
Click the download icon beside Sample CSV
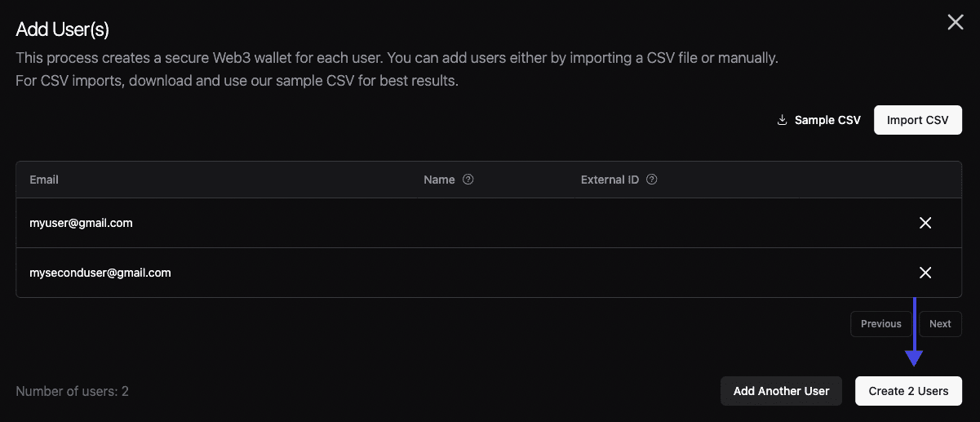782,120
